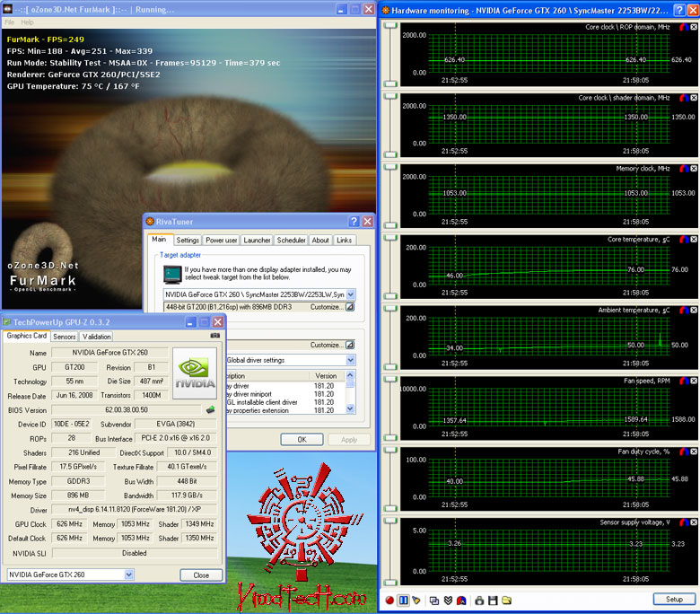Click the driver list scrollbar down arrow
The height and width of the screenshot is (614, 700).
point(350,408)
